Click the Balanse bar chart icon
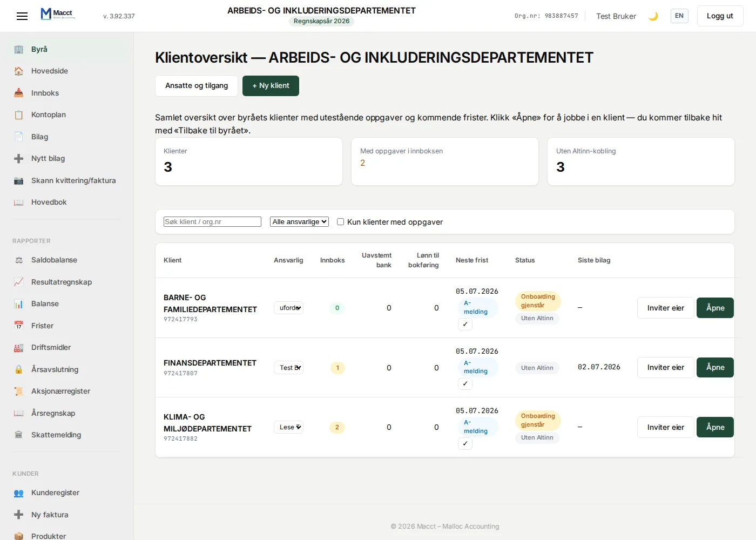This screenshot has width=756, height=540. pos(19,304)
